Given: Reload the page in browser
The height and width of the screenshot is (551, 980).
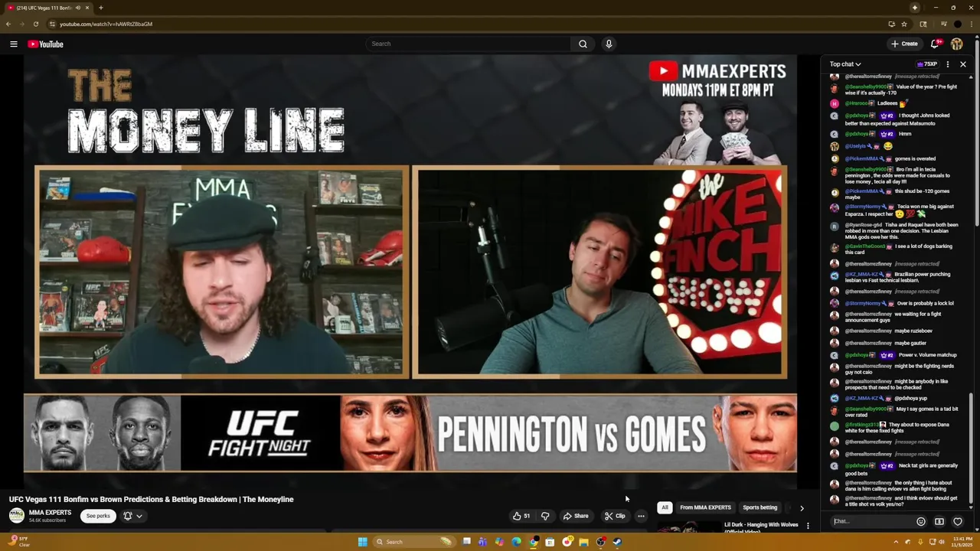Looking at the screenshot, I should pos(36,24).
